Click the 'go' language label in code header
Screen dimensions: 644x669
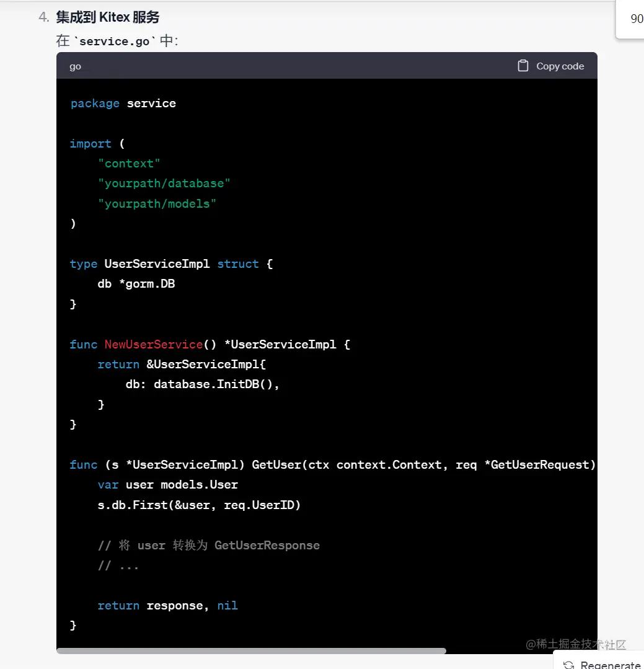click(75, 66)
